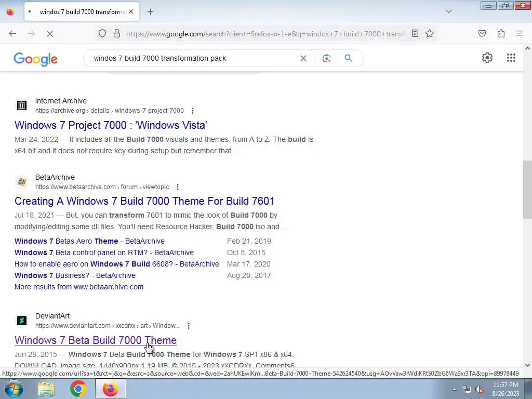Open Google quick settings gear

point(487,58)
